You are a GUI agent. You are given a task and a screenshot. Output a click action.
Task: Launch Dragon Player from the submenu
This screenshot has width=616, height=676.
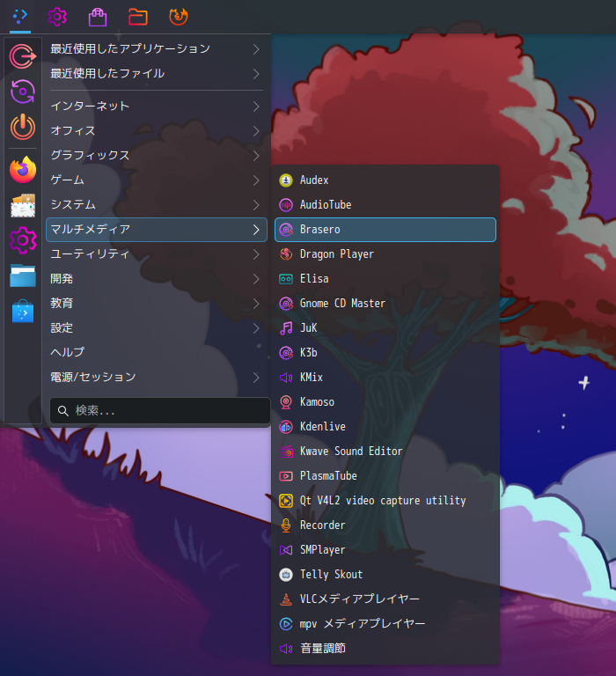click(x=385, y=254)
